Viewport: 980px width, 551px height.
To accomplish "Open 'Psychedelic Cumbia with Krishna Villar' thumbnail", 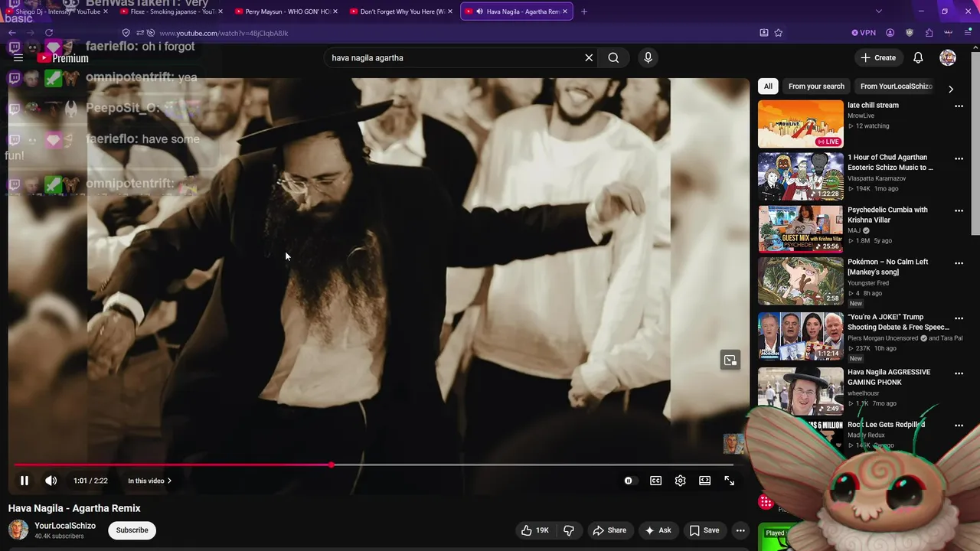I will coord(800,228).
